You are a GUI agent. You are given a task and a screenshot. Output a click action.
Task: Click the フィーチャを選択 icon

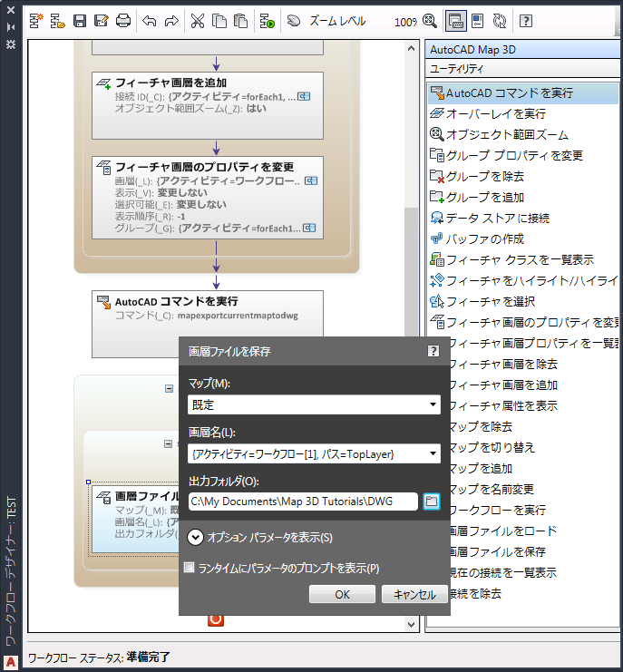pos(436,302)
